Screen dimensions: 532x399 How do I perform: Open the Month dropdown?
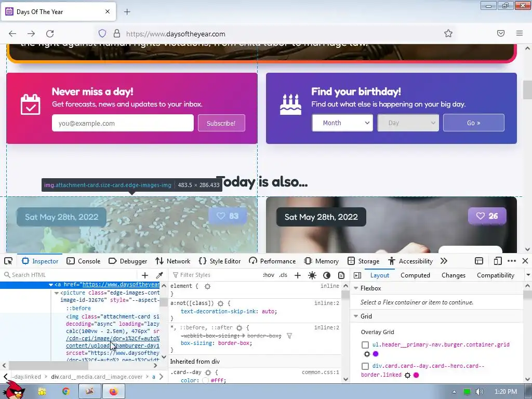342,123
